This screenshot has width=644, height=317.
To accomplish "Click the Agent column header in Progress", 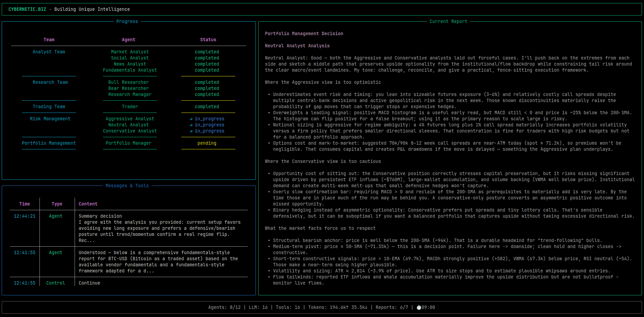I will (x=129, y=40).
